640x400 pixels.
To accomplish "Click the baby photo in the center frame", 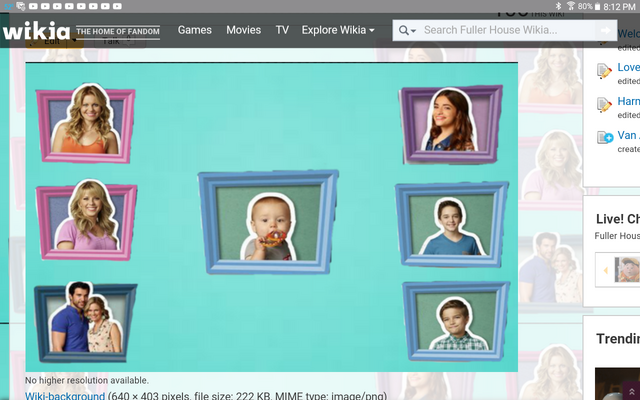I will click(x=268, y=222).
